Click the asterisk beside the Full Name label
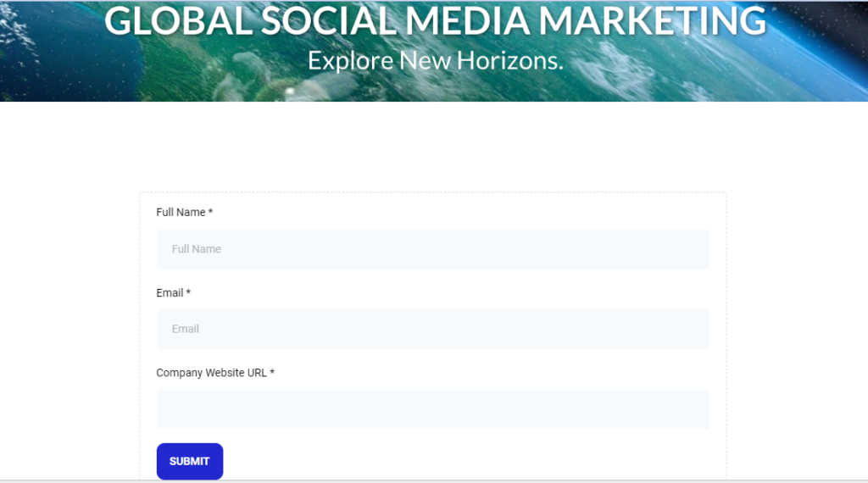Viewport: 868px width, 483px height. (210, 212)
